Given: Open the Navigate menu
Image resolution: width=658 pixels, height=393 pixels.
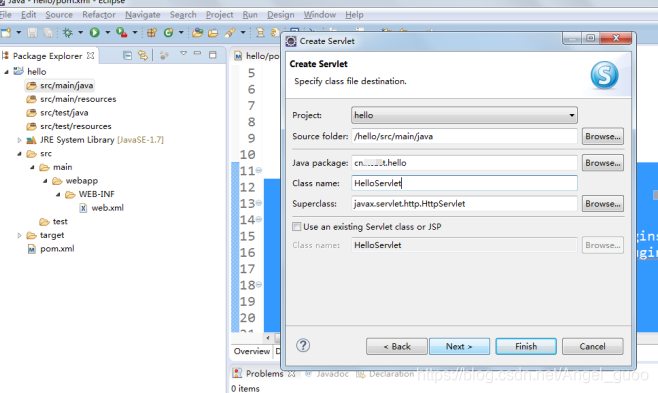Looking at the screenshot, I should click(x=143, y=15).
